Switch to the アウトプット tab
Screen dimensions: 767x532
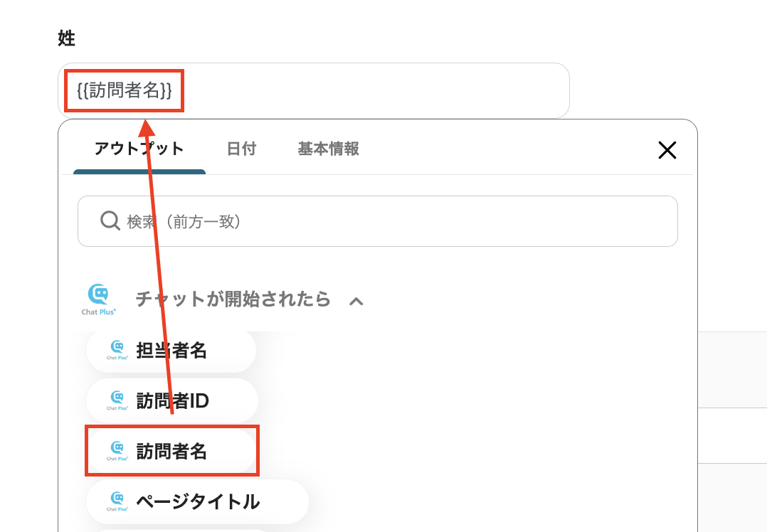(139, 149)
